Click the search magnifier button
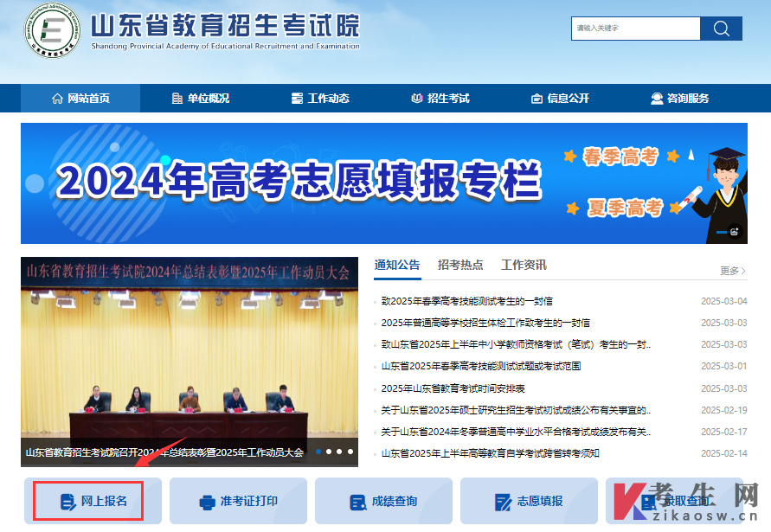 (x=721, y=29)
